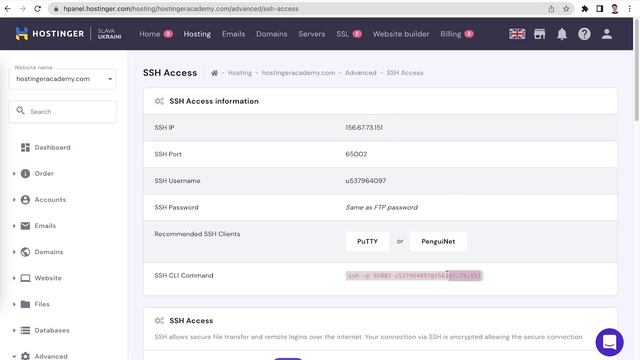
Task: Click the SSH IP value 156.67.73.151
Action: tap(364, 127)
